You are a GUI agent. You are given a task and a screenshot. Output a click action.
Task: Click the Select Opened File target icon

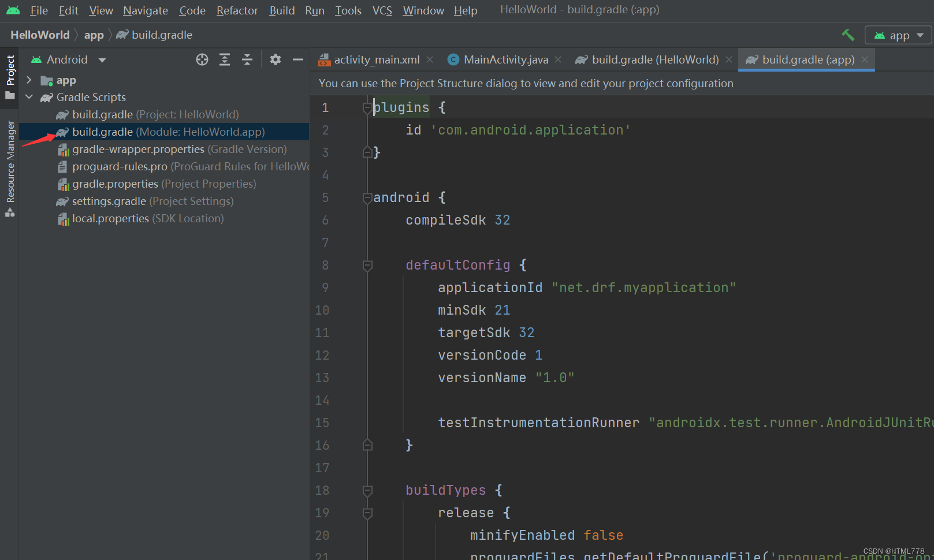(x=202, y=59)
